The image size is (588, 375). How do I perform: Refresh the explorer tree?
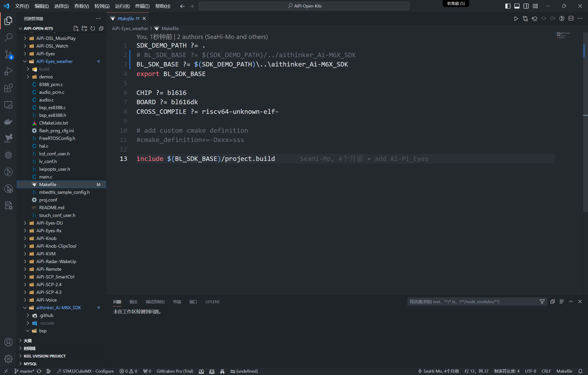click(x=93, y=28)
